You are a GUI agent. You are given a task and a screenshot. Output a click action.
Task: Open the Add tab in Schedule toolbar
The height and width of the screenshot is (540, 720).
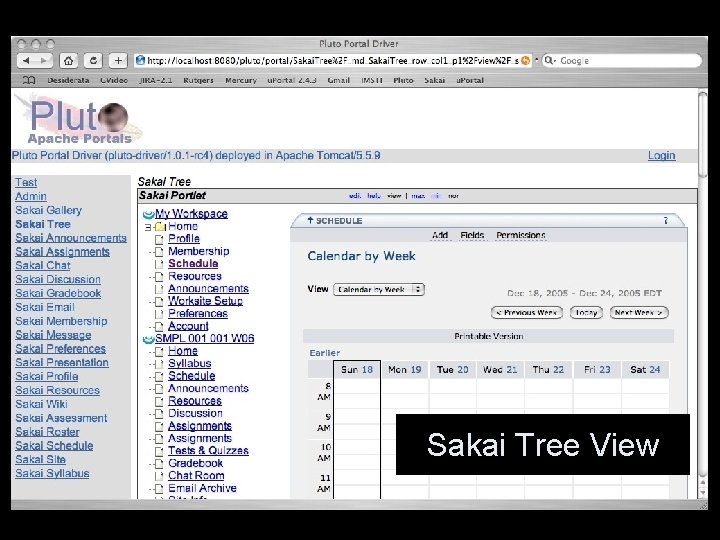click(440, 235)
